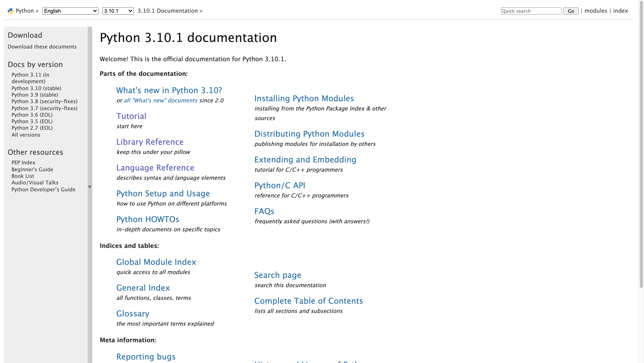Open the 3.10.1 version dropdown
Image resolution: width=644 pixels, height=363 pixels.
(118, 11)
